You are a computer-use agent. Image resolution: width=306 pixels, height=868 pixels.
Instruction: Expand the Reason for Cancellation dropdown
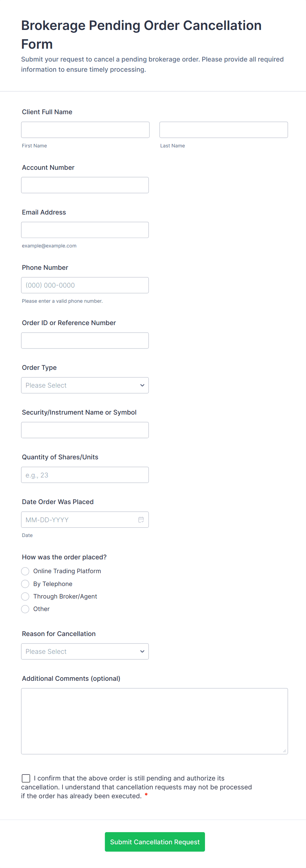pos(85,651)
